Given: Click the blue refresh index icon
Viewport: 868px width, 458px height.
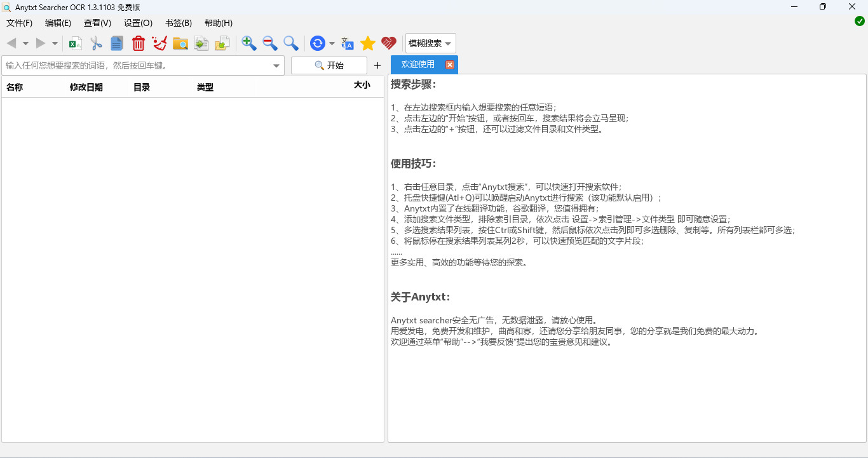Looking at the screenshot, I should pos(317,43).
